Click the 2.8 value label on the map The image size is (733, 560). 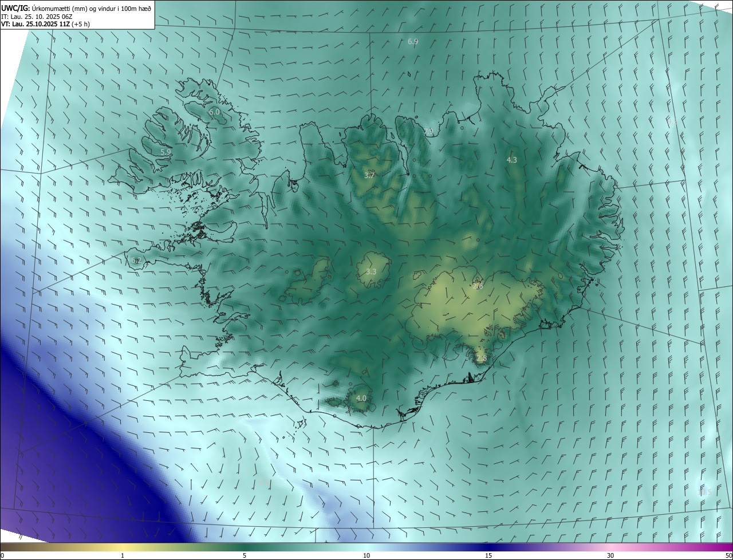[481, 358]
